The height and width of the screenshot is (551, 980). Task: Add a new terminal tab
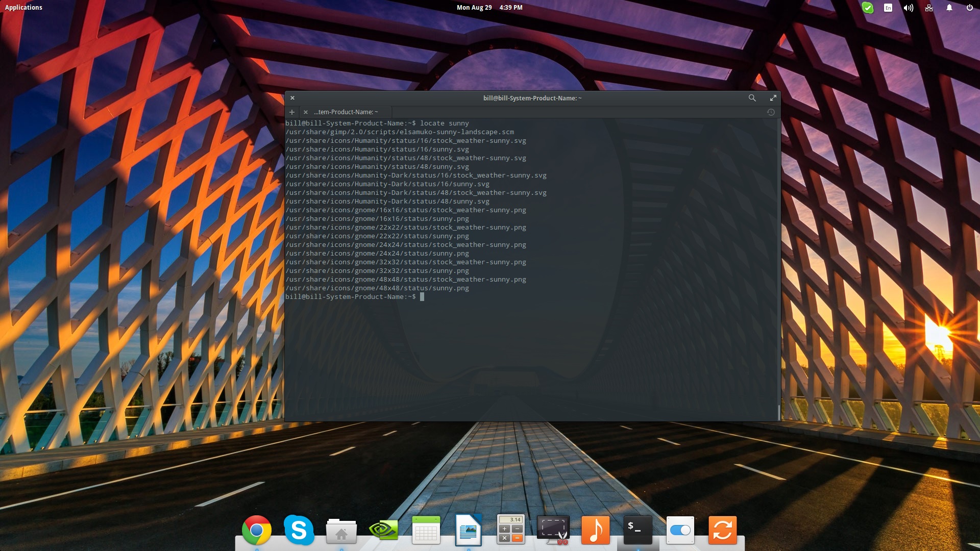coord(292,112)
